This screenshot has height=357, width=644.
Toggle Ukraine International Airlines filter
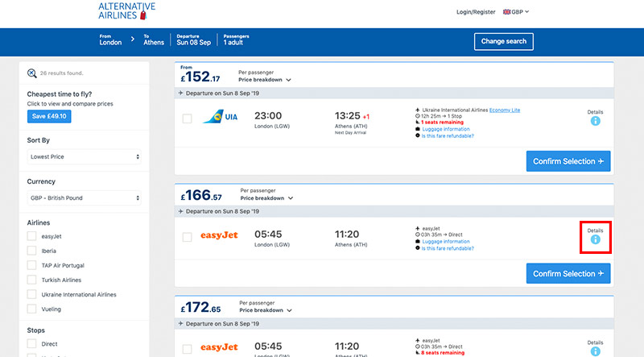pyautogui.click(x=31, y=294)
